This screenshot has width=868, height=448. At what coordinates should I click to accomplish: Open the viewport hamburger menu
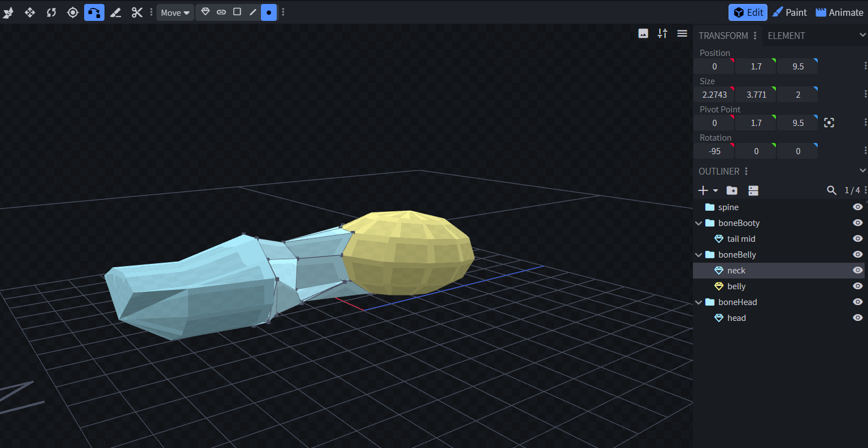[x=682, y=33]
